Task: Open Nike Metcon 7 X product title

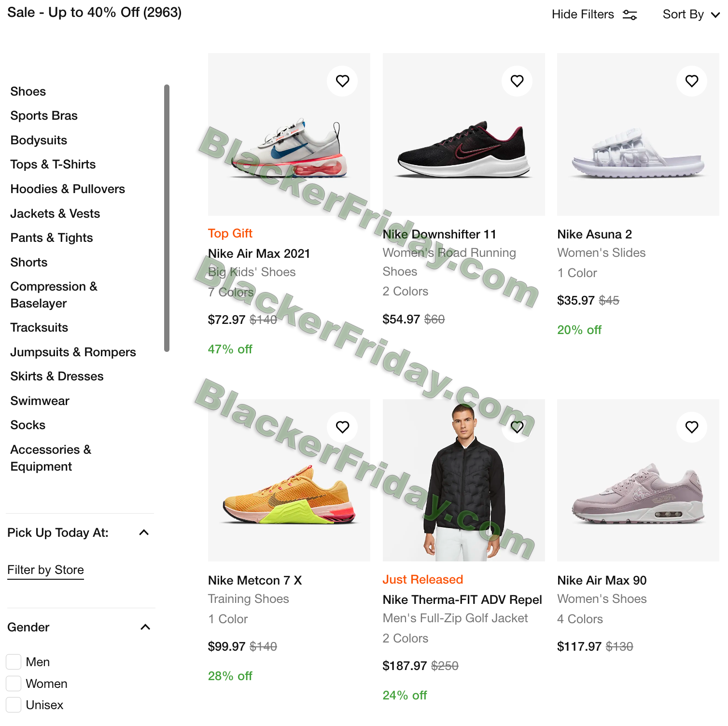Action: coord(255,580)
